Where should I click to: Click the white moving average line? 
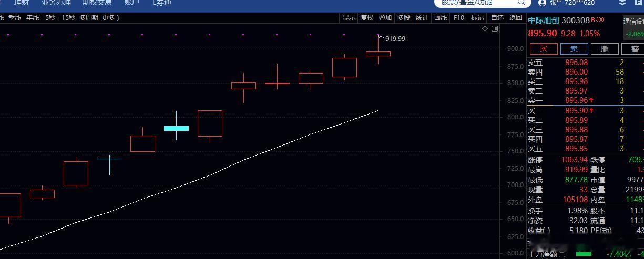210,175
